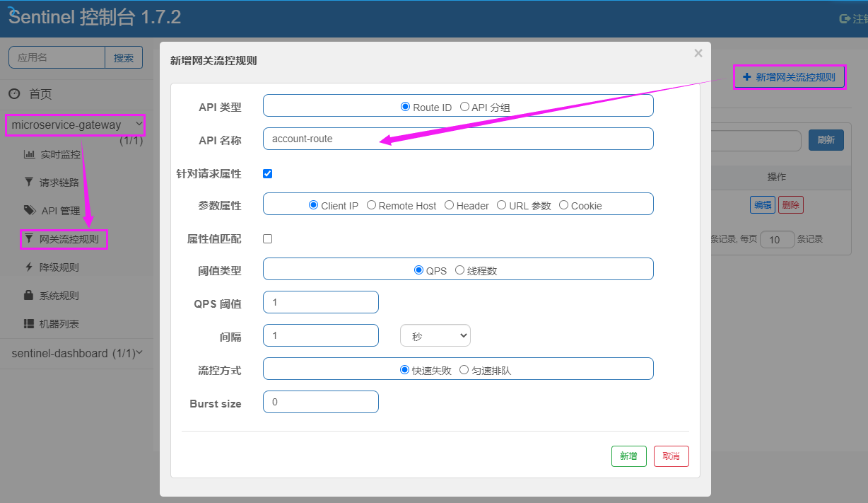Open 降级规则 menu item
Viewport: 868px width, 503px height.
pos(59,267)
